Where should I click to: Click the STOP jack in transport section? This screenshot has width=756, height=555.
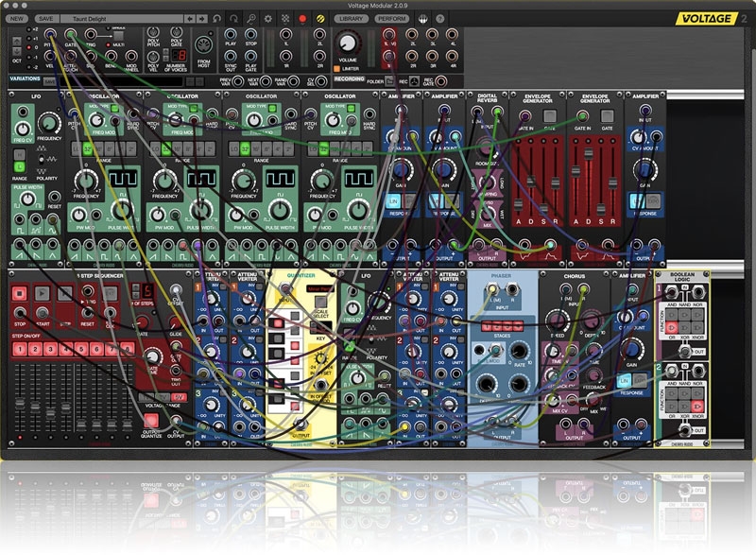point(250,34)
